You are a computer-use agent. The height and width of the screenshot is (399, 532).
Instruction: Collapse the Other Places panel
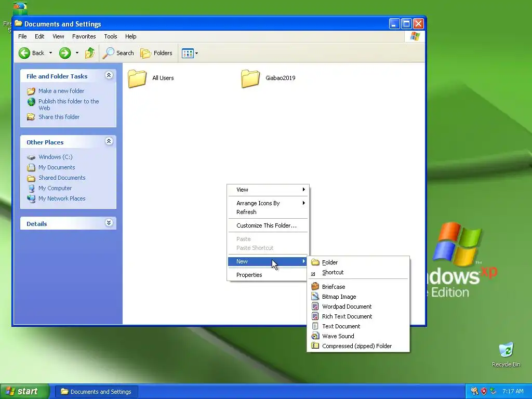click(109, 141)
